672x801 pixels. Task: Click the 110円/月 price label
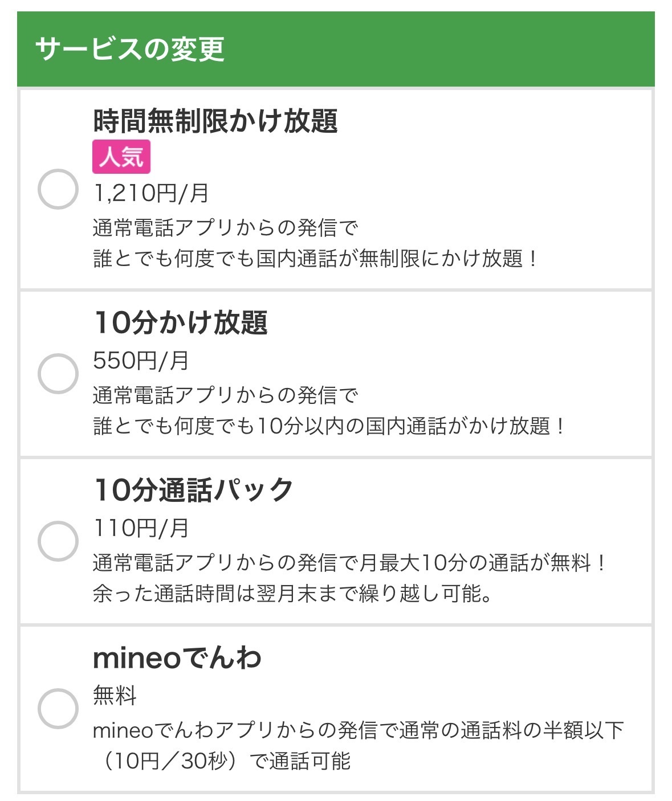click(141, 528)
